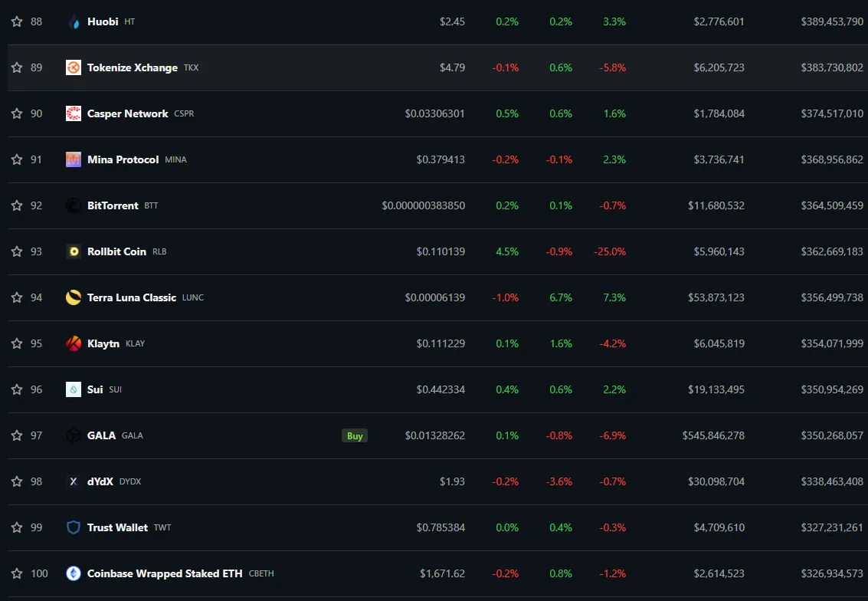Click the Coinbase Wrapped Staked ETH logo

pos(74,573)
